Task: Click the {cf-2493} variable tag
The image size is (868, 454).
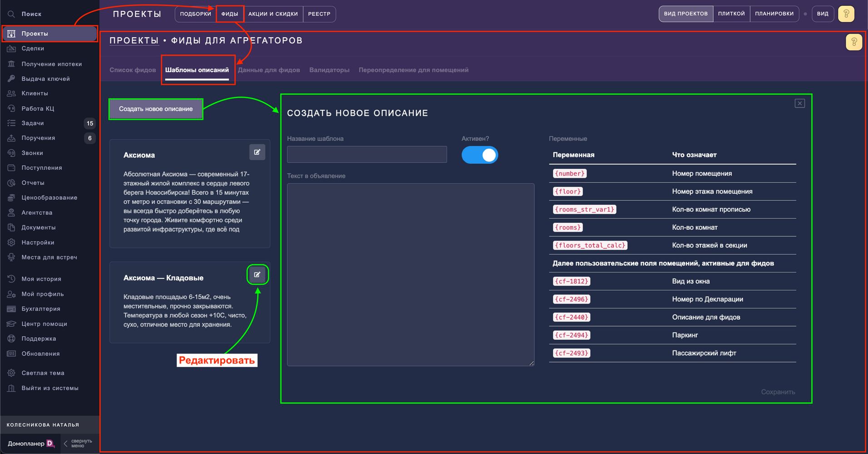Action: [572, 353]
